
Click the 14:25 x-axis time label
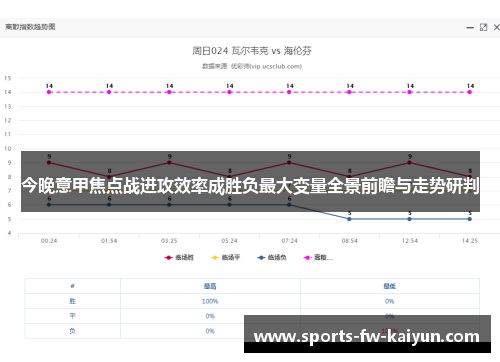(470, 241)
